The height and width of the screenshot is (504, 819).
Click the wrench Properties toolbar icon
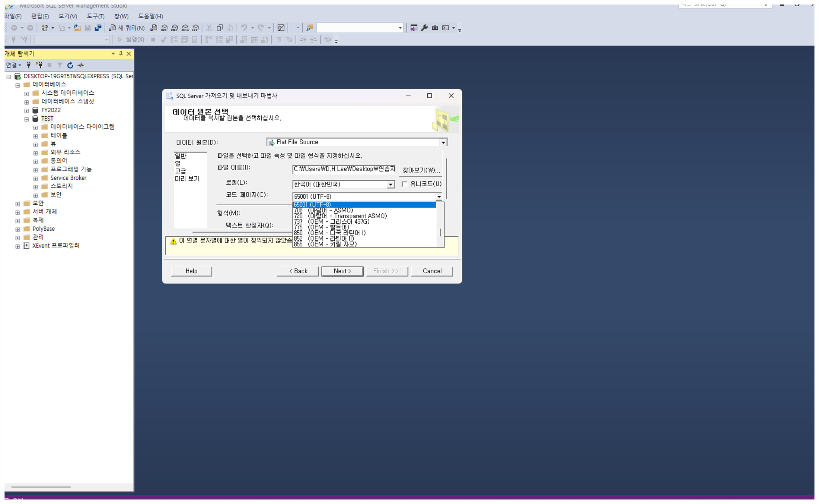pos(424,28)
